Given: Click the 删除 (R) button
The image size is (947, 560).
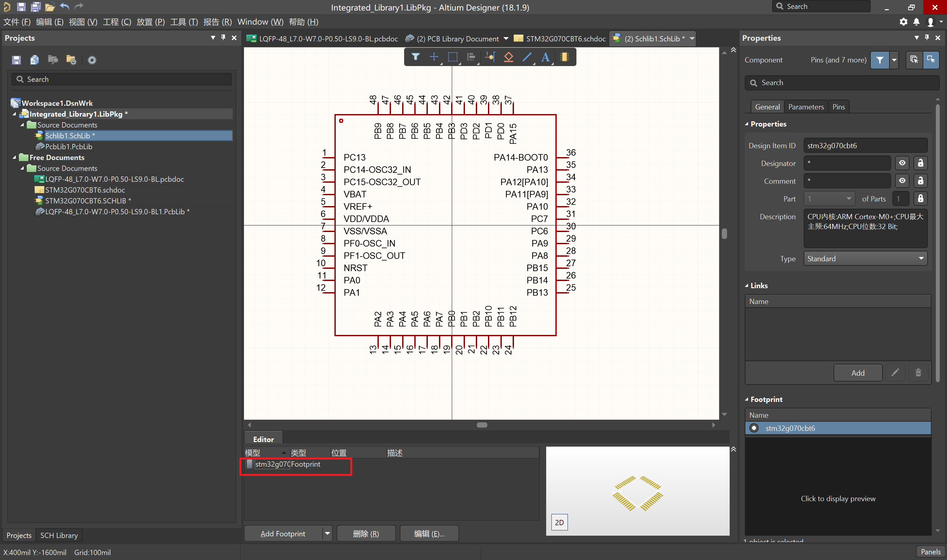Looking at the screenshot, I should (366, 534).
